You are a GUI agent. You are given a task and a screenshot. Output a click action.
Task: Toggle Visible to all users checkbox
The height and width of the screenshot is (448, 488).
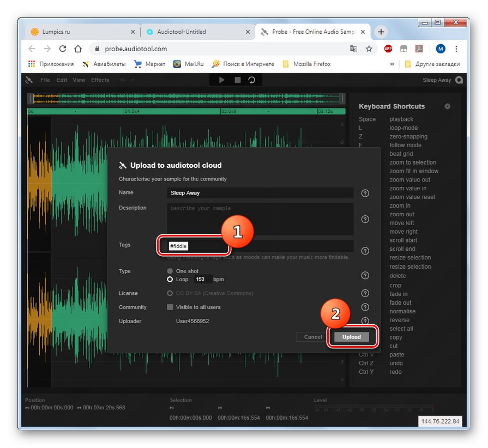[x=170, y=307]
